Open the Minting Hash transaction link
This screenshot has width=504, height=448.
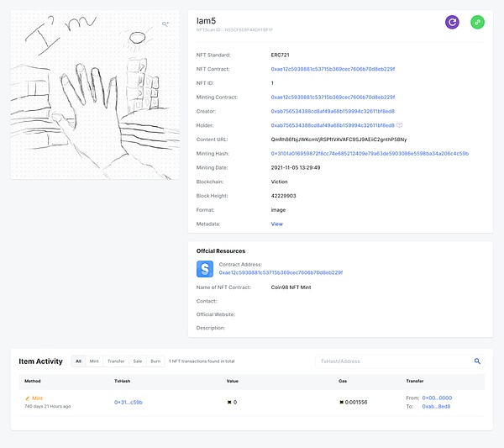370,154
